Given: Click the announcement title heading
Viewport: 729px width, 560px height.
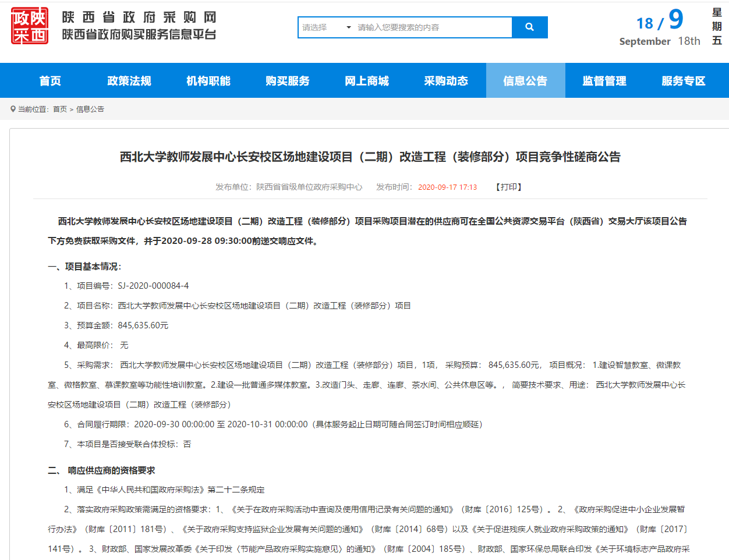Looking at the screenshot, I should (x=370, y=157).
